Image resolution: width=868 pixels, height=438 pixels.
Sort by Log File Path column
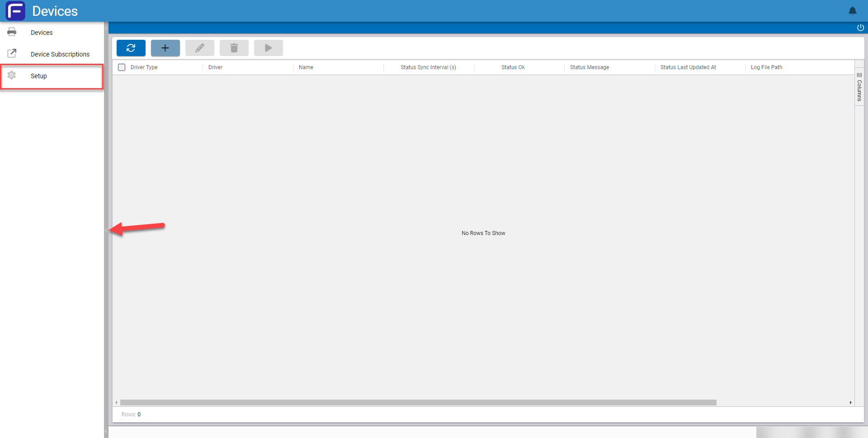pos(766,67)
